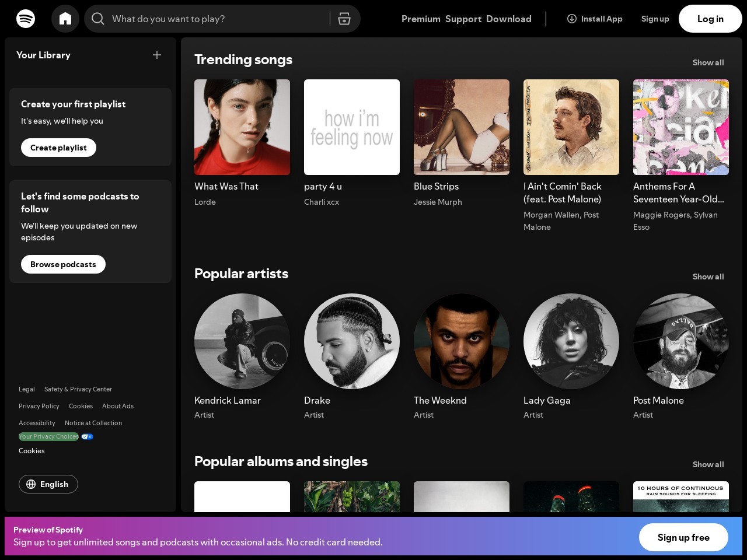Click the search magnifier icon
747x560 pixels.
pyautogui.click(x=98, y=19)
